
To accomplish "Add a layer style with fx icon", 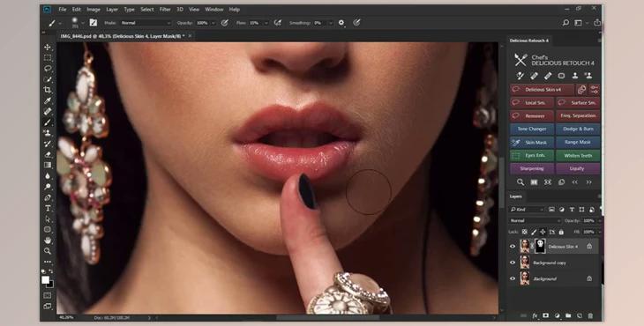I will [x=535, y=315].
